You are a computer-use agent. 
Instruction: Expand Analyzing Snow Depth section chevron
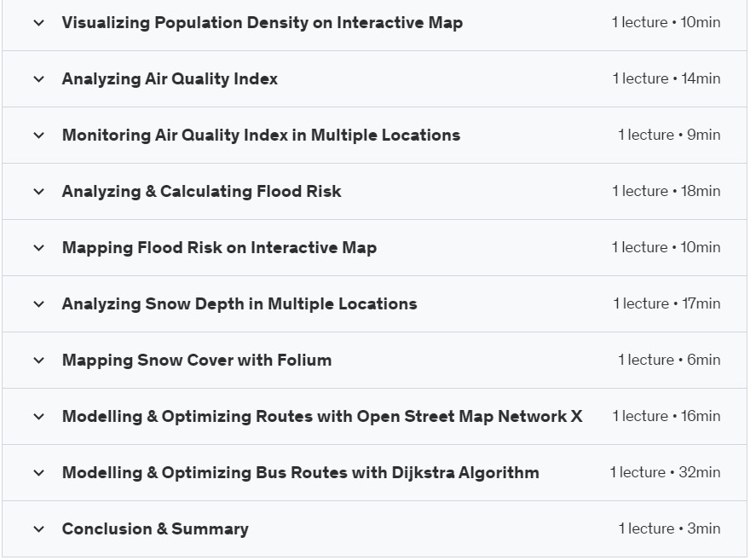[x=39, y=304]
